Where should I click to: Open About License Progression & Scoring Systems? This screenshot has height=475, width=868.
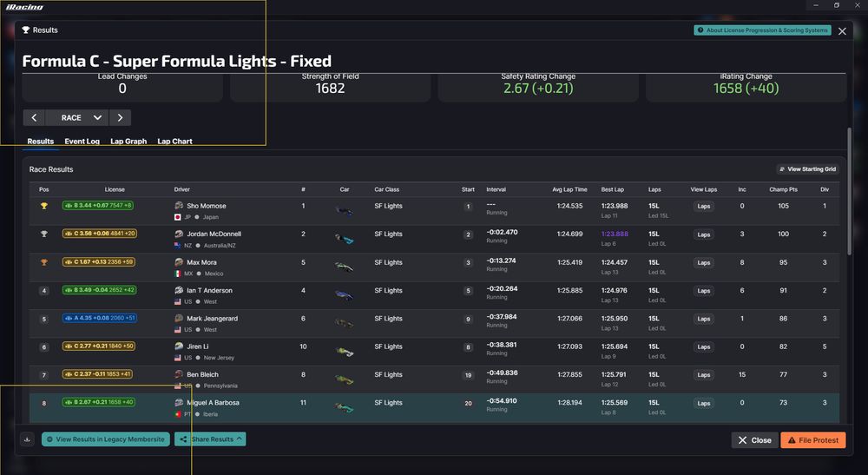coord(763,30)
